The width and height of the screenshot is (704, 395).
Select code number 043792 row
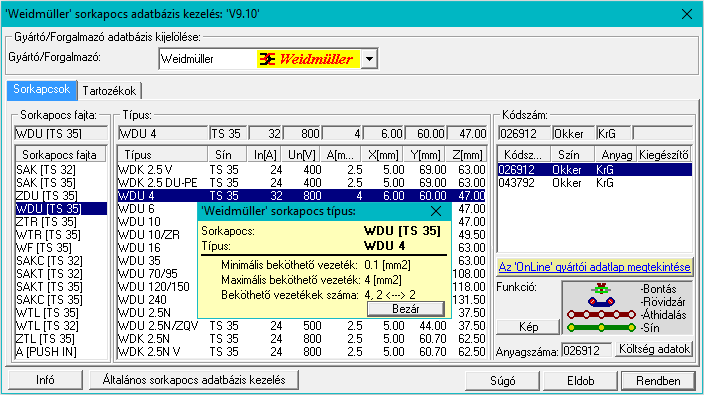[595, 183]
